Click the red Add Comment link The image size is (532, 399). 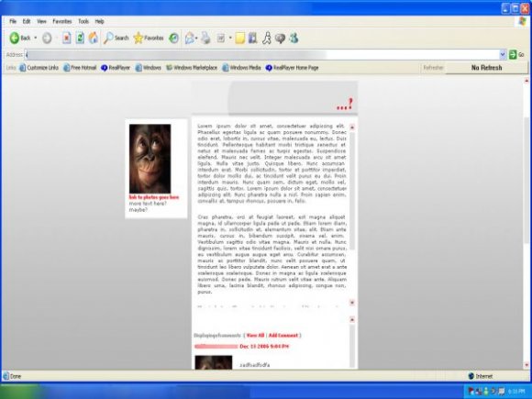click(283, 336)
